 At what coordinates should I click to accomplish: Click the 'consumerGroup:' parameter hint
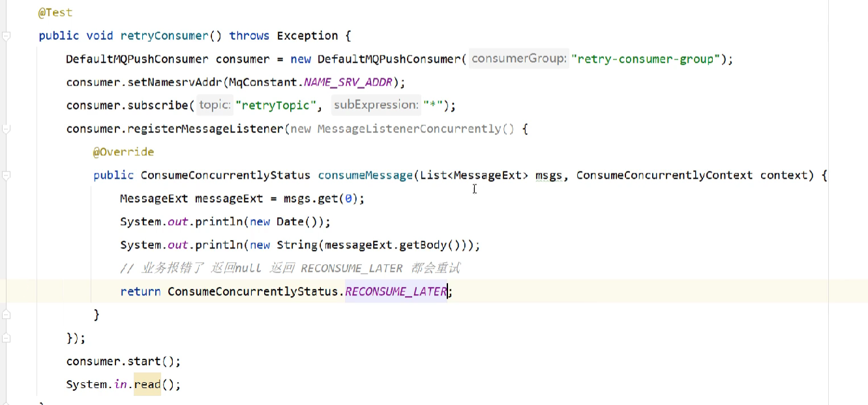pos(519,59)
